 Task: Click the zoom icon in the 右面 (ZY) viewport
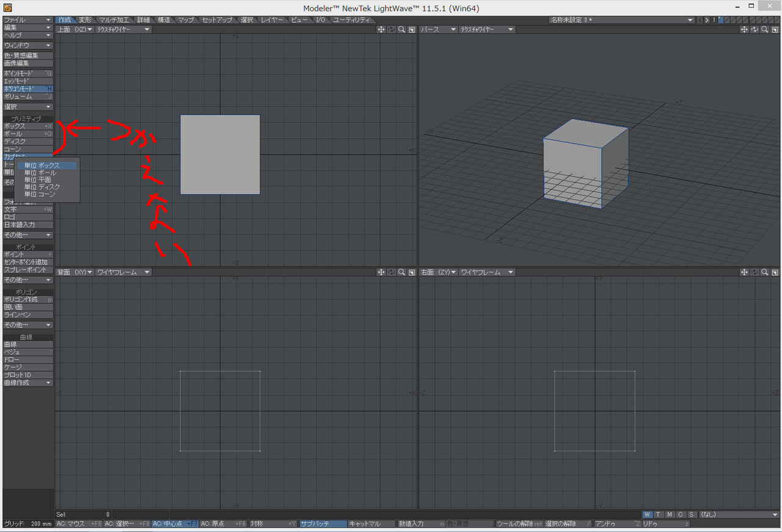(x=764, y=272)
